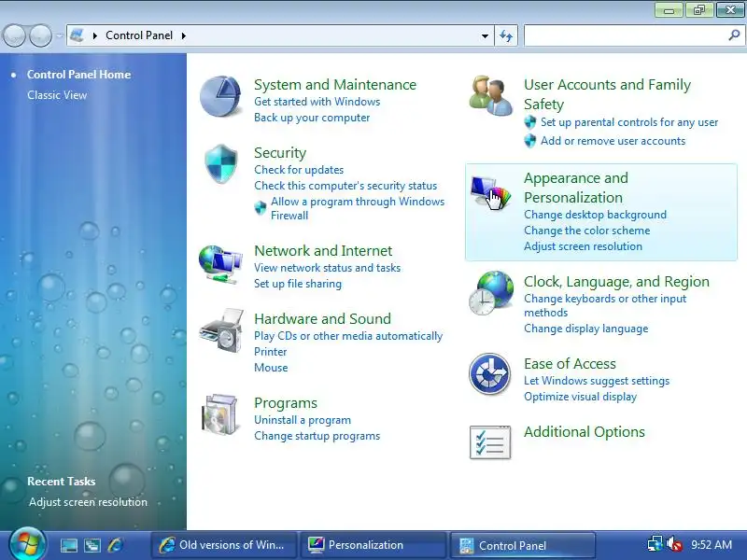Viewport: 747px width, 560px height.
Task: Open the Ease of Access icon
Action: click(489, 374)
